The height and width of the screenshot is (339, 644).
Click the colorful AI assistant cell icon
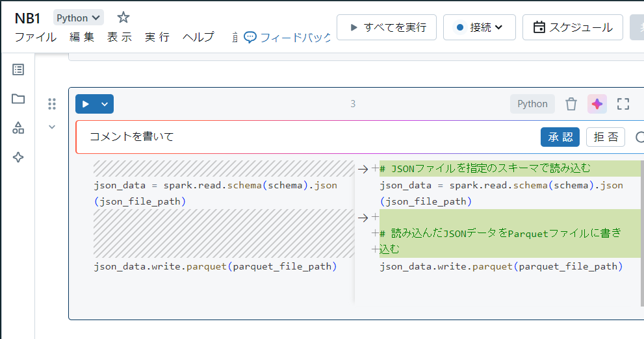point(597,104)
